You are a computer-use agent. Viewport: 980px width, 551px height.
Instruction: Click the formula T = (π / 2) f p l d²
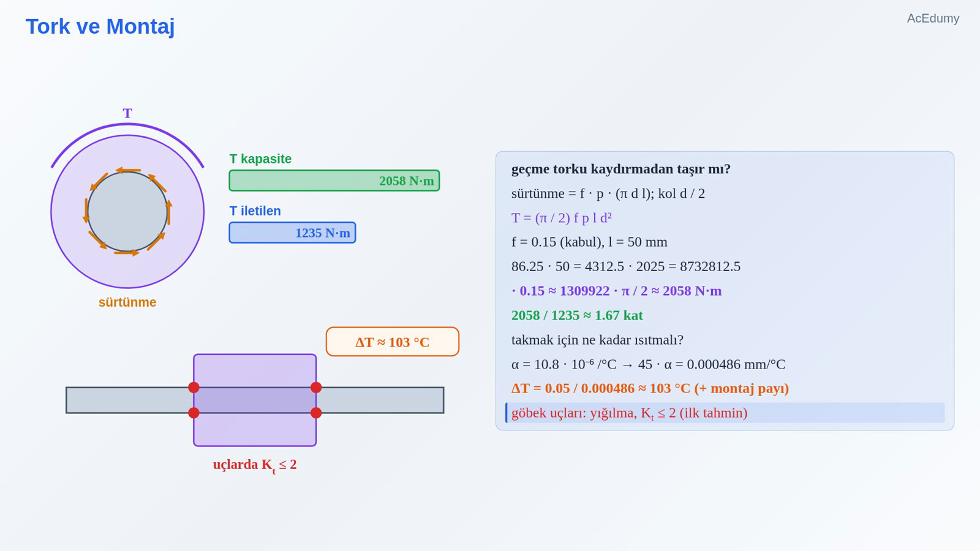(x=562, y=218)
